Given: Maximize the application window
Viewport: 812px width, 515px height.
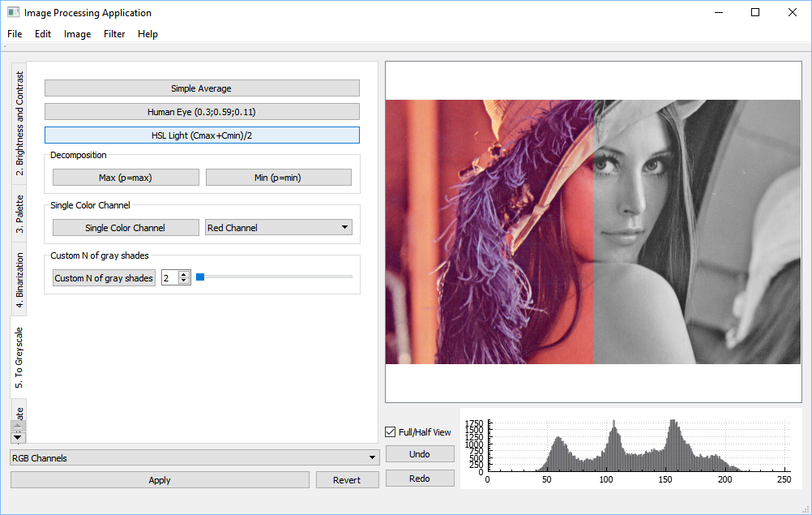Looking at the screenshot, I should (x=755, y=12).
